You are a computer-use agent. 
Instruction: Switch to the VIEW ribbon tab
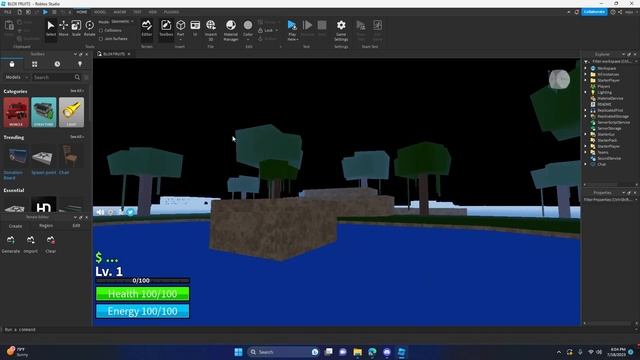[x=153, y=12]
